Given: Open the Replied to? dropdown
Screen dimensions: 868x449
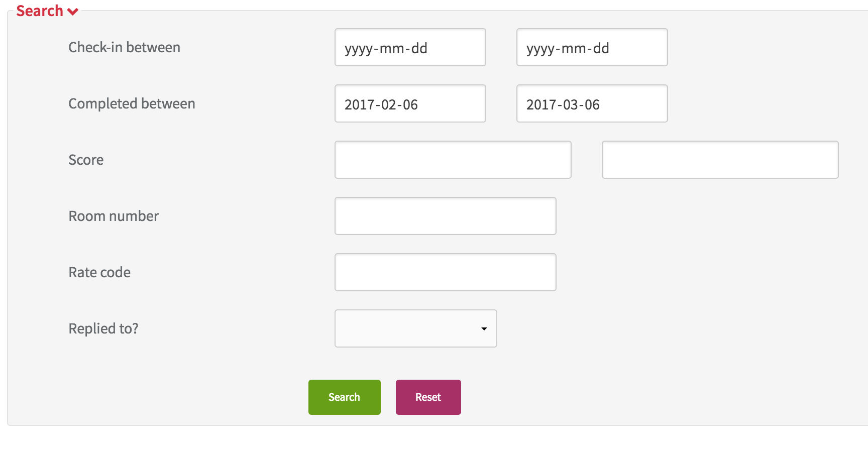Looking at the screenshot, I should tap(416, 328).
